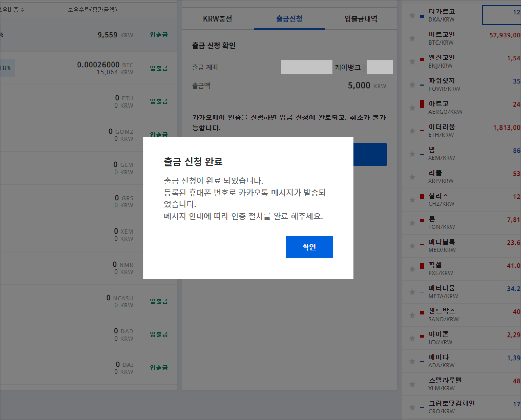Star the 샌드박스 SAND/KRW market

(x=412, y=315)
